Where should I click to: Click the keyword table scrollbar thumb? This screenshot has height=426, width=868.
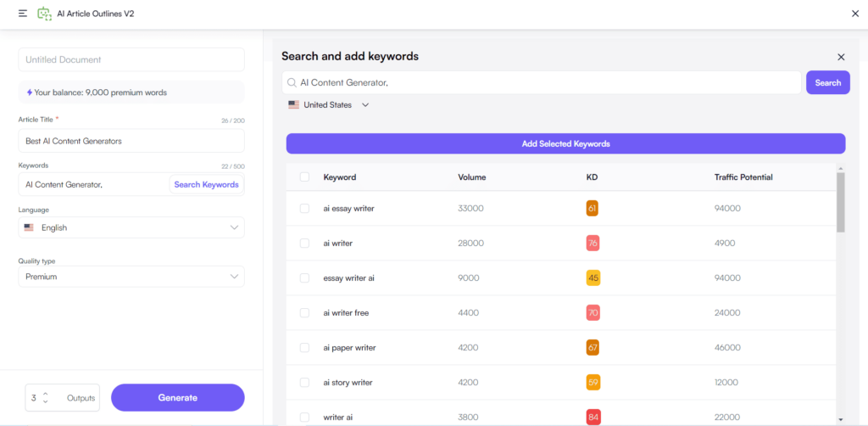841,202
